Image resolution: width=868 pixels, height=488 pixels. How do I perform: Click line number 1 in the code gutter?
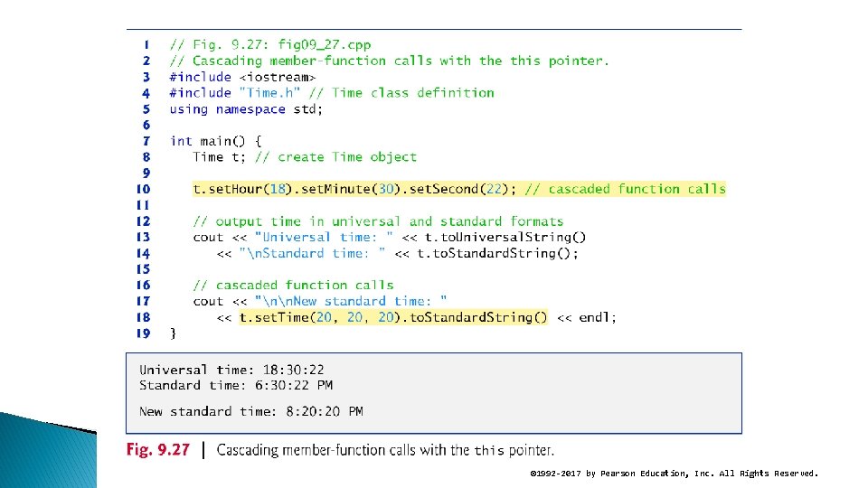[146, 45]
